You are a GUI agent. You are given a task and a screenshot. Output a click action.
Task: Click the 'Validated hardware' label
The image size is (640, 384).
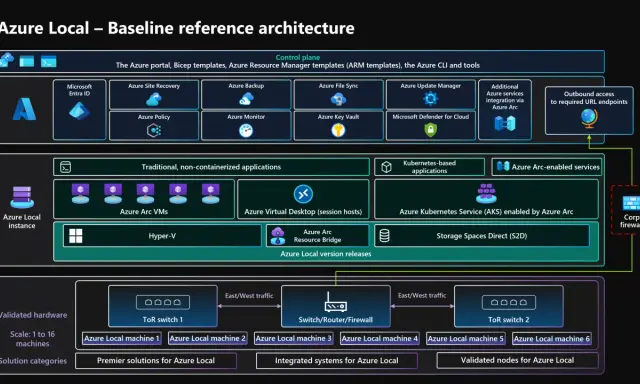click(x=33, y=315)
